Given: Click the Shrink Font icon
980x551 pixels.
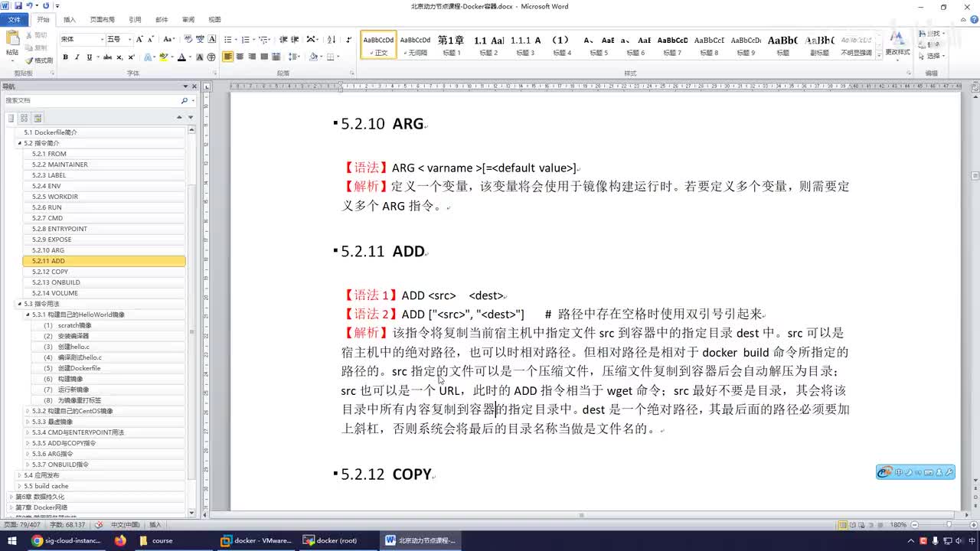Looking at the screenshot, I should click(x=151, y=39).
